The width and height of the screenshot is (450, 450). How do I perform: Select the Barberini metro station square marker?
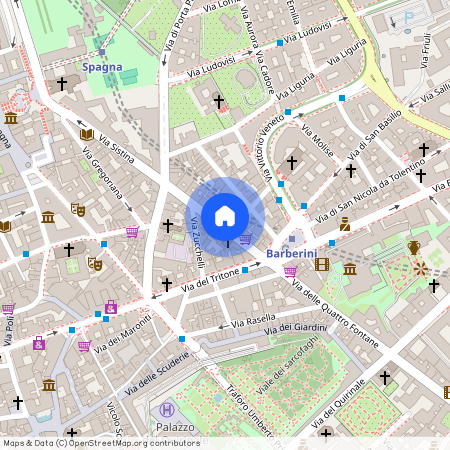point(292,239)
